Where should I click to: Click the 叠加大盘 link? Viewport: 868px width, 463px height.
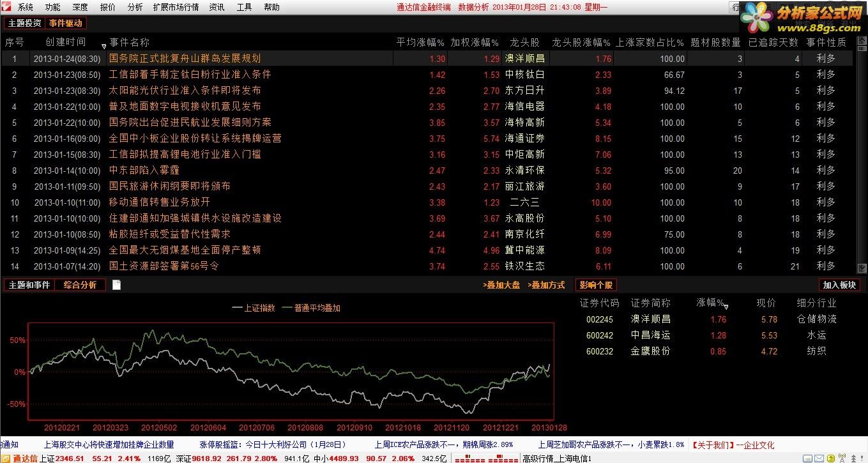[x=501, y=285]
